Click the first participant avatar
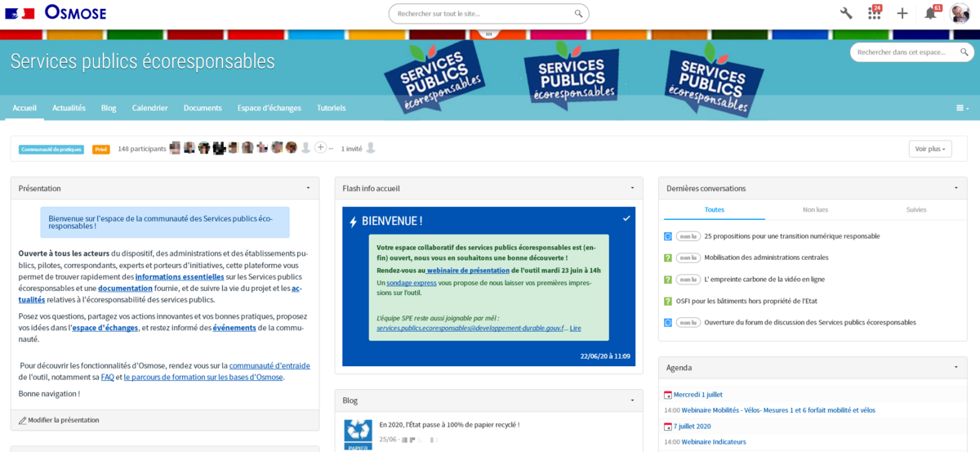The height and width of the screenshot is (452, 980). pos(175,148)
